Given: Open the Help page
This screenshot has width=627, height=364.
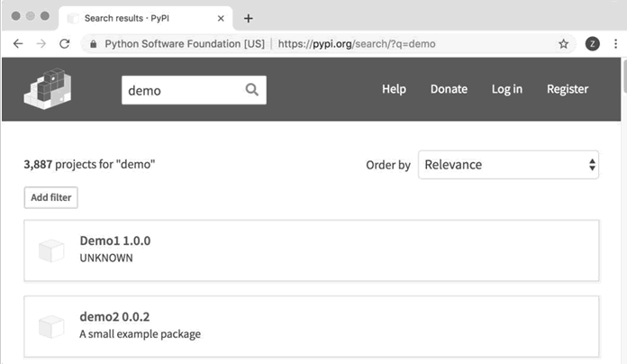Looking at the screenshot, I should (394, 89).
